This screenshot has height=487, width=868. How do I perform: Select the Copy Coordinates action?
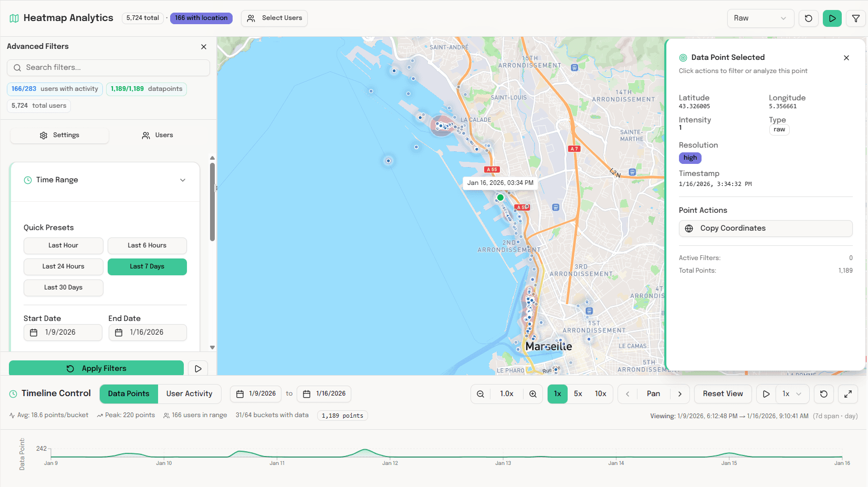[x=765, y=228]
